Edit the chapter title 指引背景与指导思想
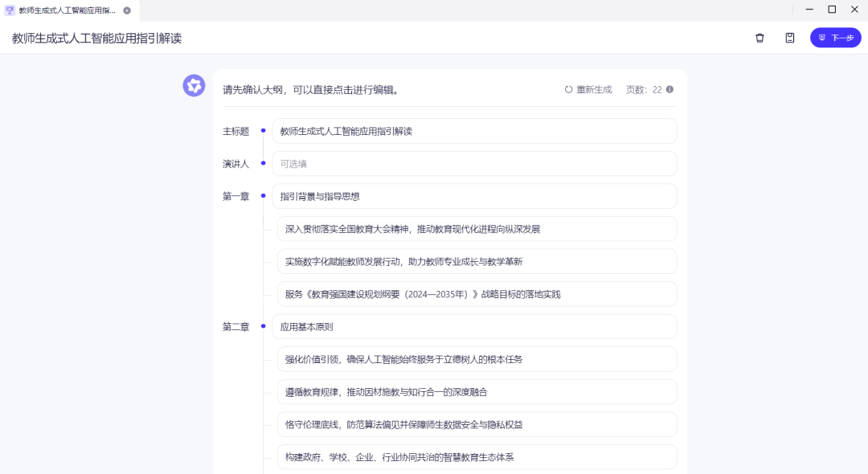 (x=474, y=196)
